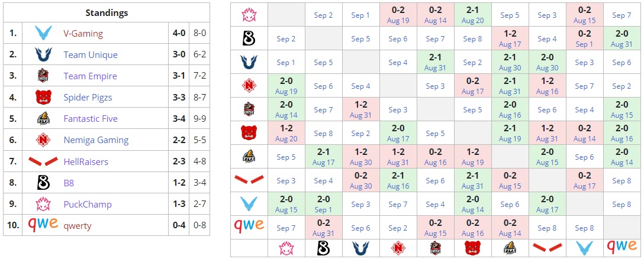Screen dimensions: 644x259
Task: Click the HellRaisers red logo in standings
Action: pyautogui.click(x=43, y=161)
